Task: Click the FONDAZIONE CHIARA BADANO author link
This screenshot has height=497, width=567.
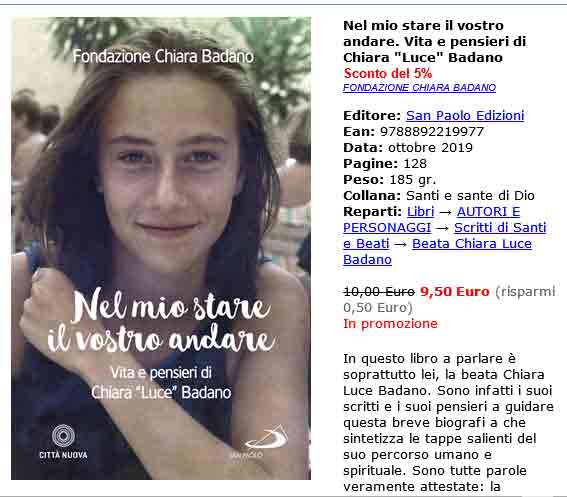Action: (419, 88)
